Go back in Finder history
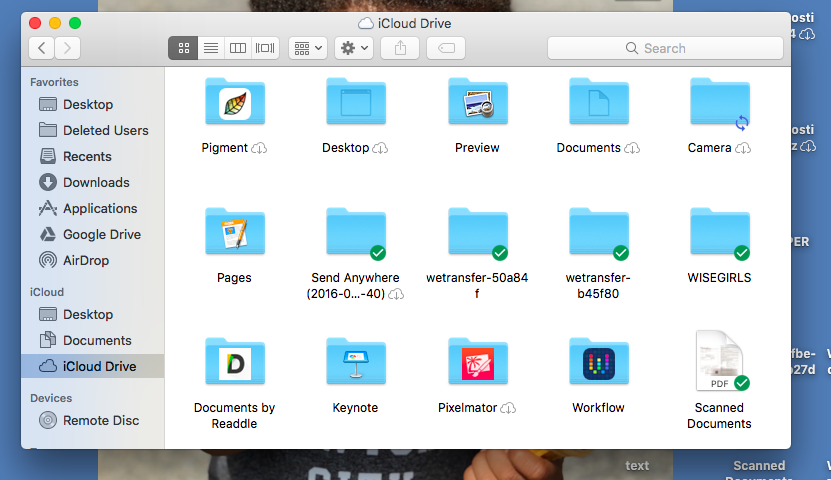 41,48
